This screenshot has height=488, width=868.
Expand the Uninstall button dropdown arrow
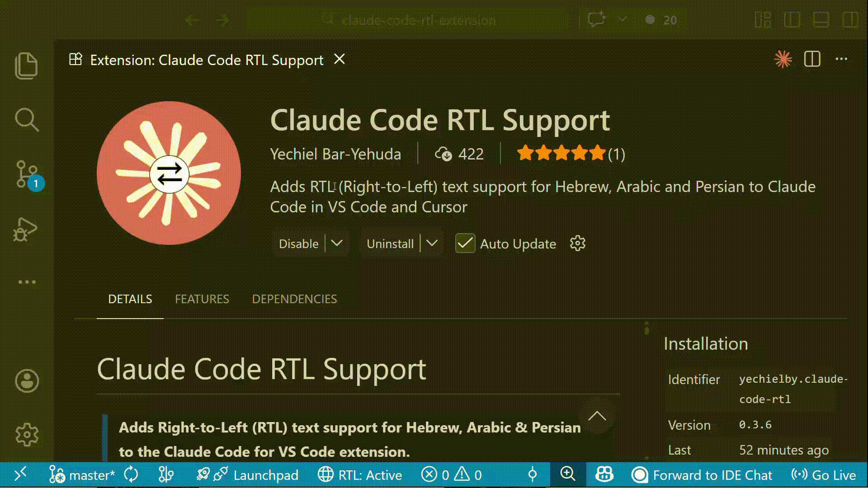[432, 243]
